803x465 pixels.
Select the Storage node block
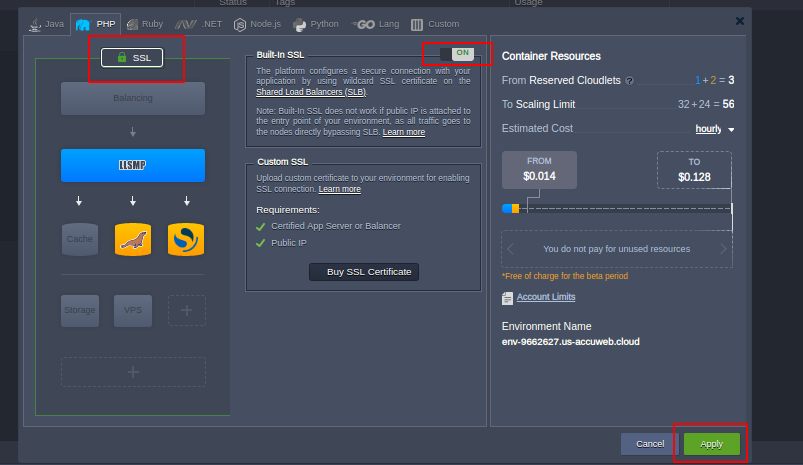80,310
